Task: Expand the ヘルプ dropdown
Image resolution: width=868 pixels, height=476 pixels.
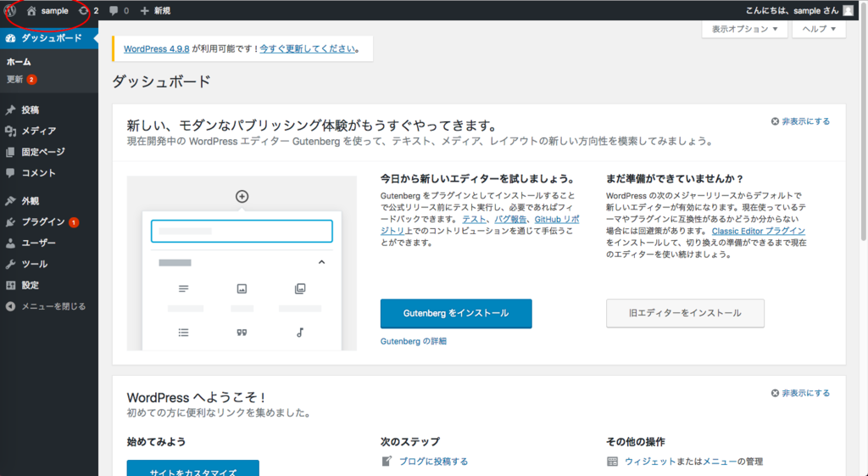Action: pyautogui.click(x=819, y=29)
